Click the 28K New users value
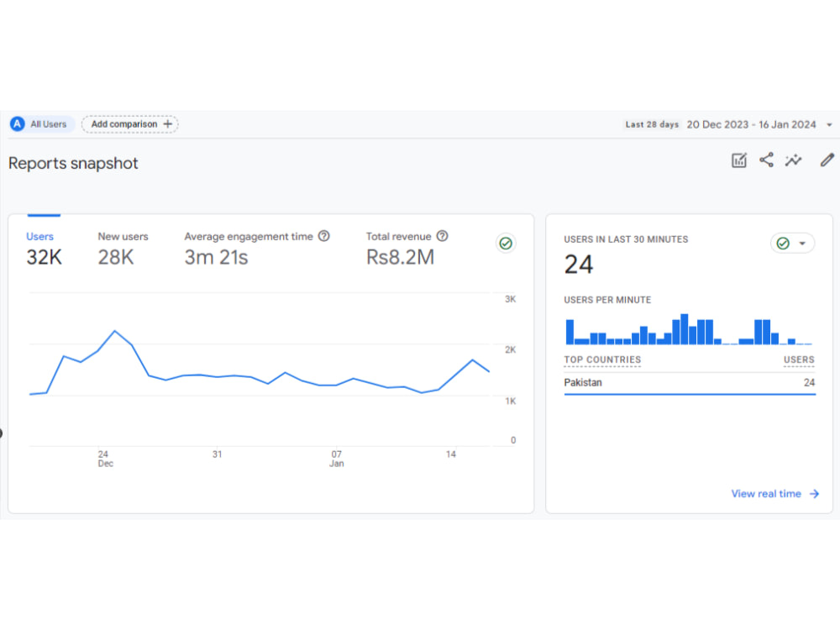Viewport: 840px width, 630px height. pyautogui.click(x=116, y=258)
